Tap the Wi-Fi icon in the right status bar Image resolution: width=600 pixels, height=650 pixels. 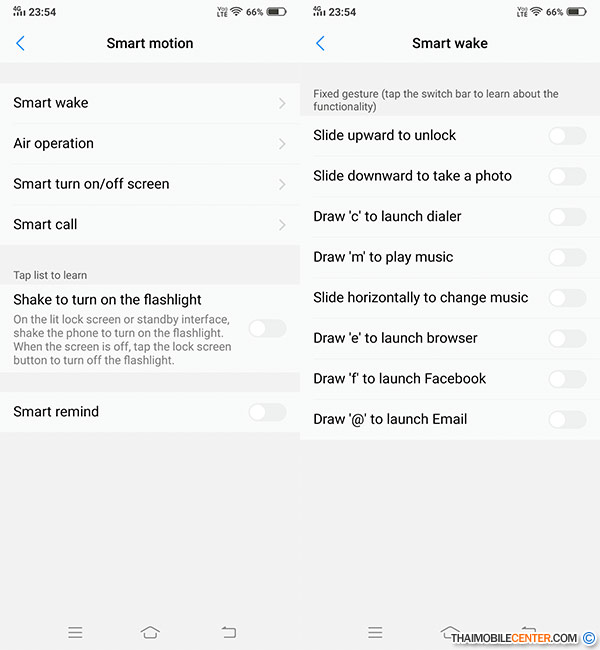(536, 12)
